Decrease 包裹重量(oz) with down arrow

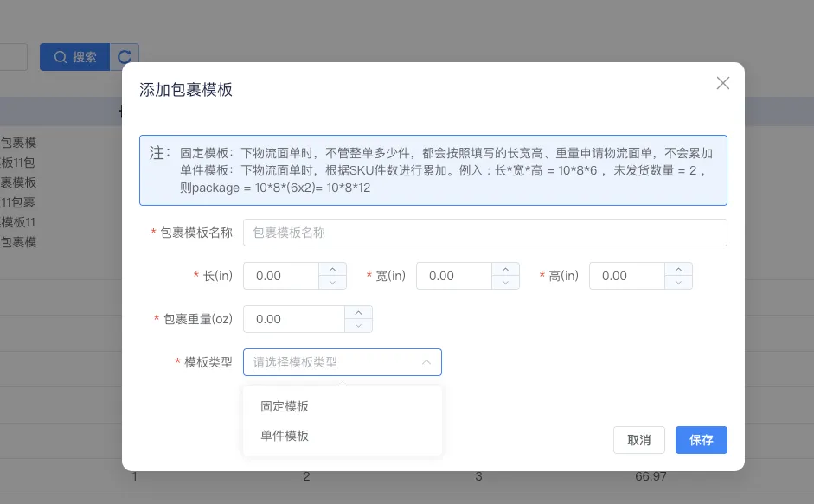pos(359,326)
